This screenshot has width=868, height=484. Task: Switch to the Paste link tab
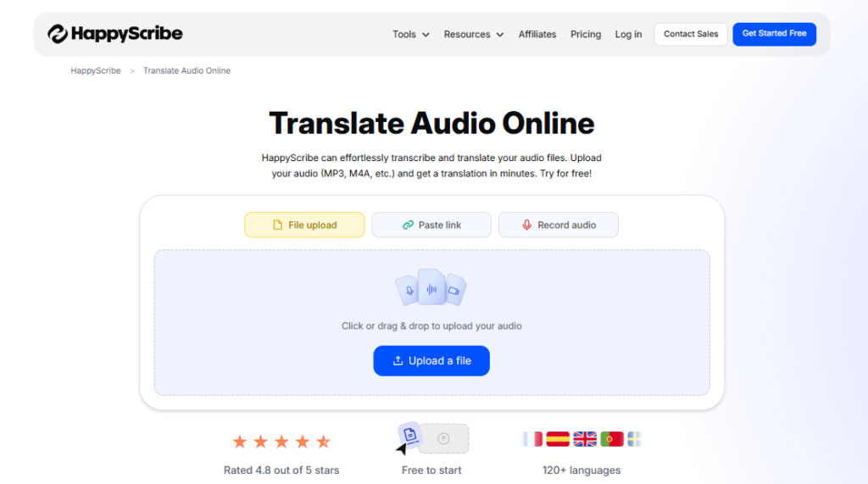[431, 225]
